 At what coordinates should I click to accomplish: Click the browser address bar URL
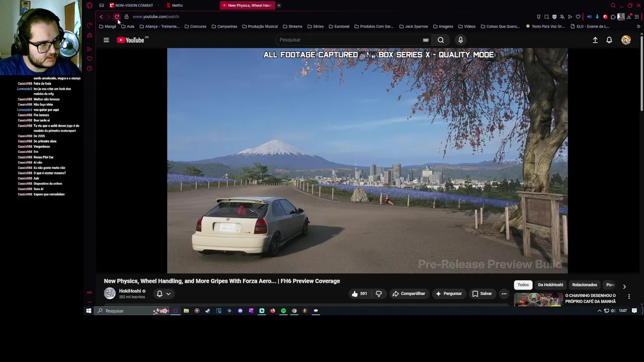[x=155, y=17]
